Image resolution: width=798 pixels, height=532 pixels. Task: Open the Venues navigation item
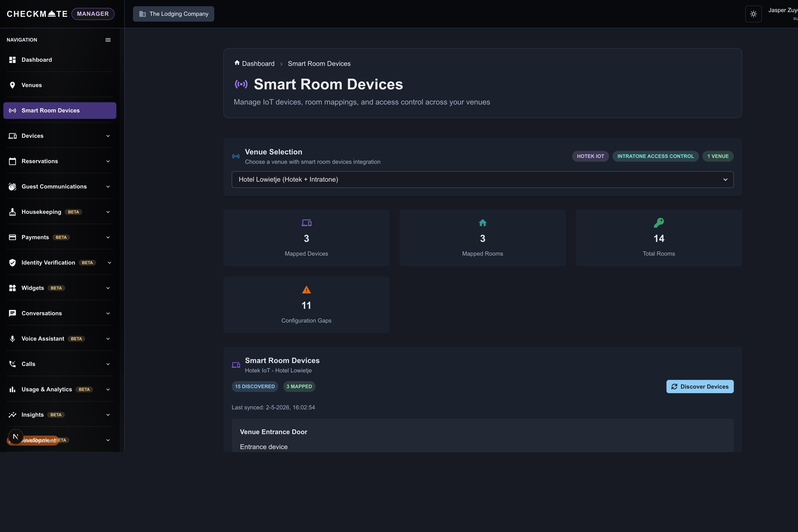point(60,85)
